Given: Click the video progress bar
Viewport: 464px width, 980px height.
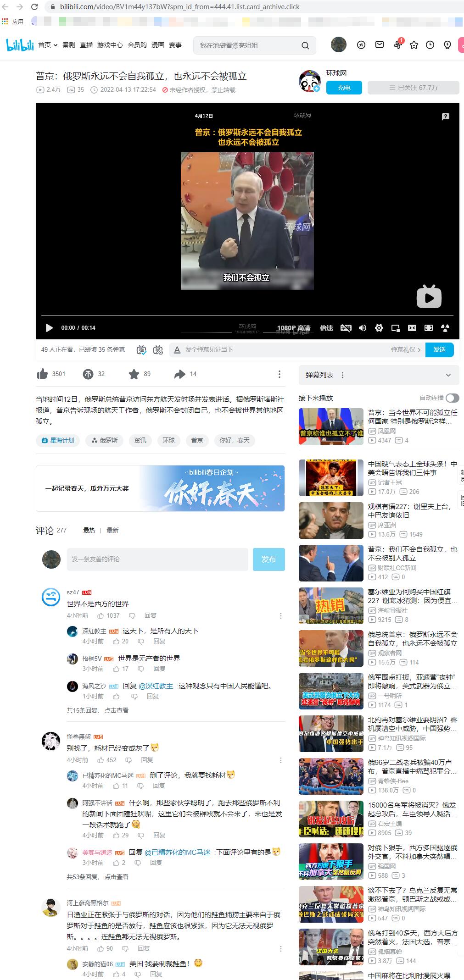Looking at the screenshot, I should click(247, 316).
